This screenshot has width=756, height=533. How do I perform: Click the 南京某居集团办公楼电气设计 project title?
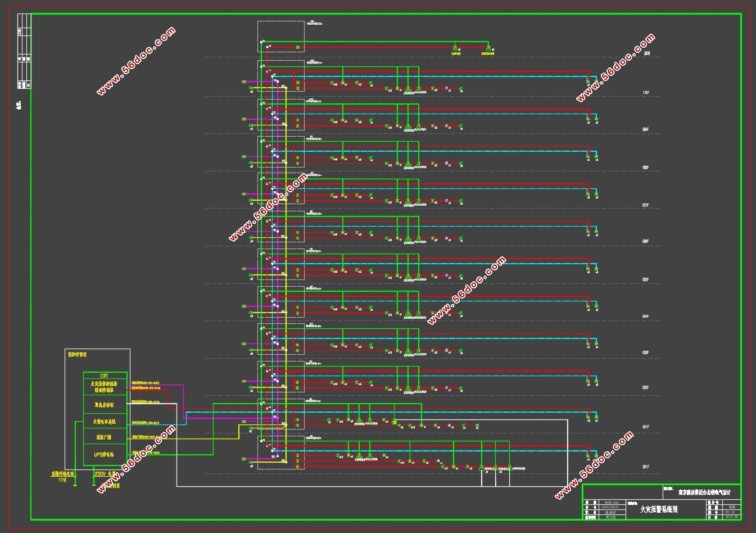point(705,492)
